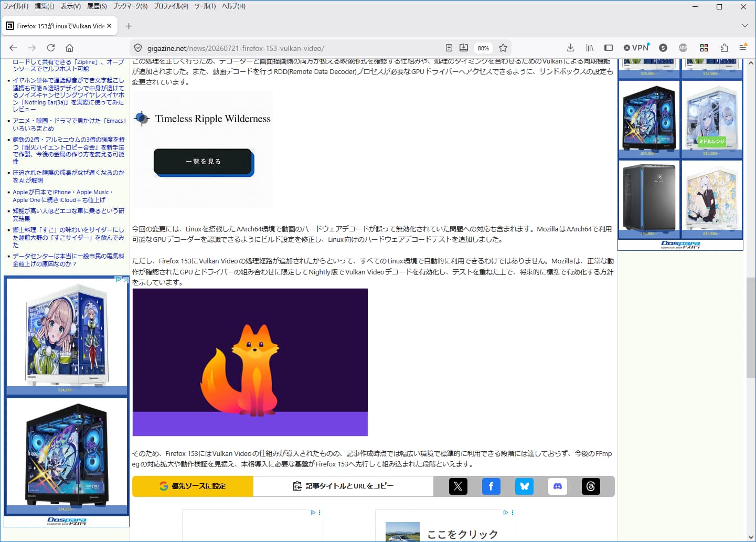Share the article on Discord
The width and height of the screenshot is (756, 542).
click(x=558, y=486)
